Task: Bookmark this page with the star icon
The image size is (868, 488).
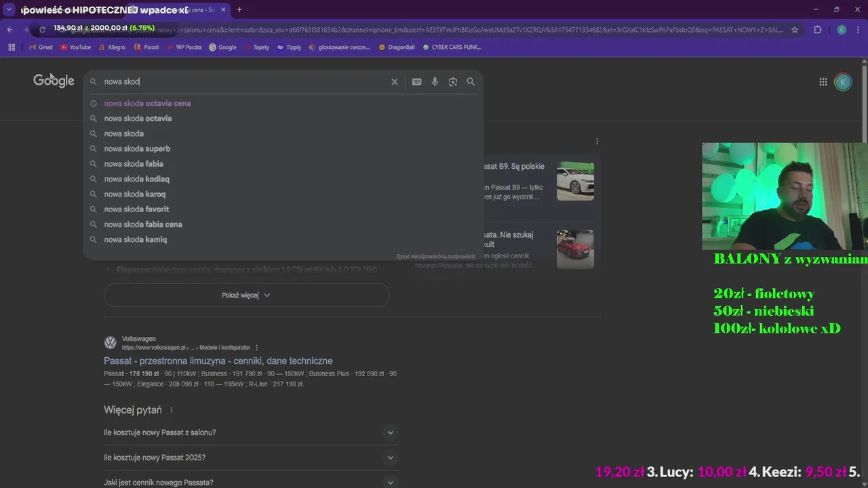Action: point(795,30)
